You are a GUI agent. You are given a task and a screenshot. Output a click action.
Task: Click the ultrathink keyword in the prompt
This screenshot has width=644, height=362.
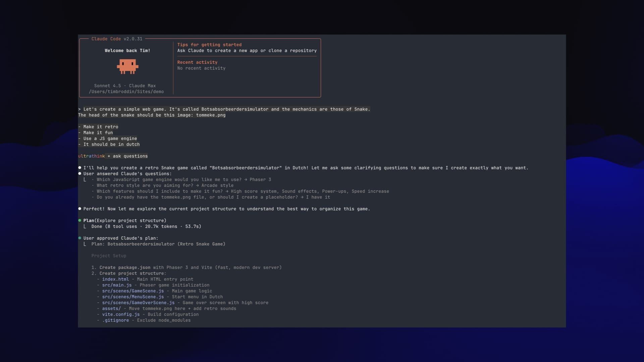91,156
